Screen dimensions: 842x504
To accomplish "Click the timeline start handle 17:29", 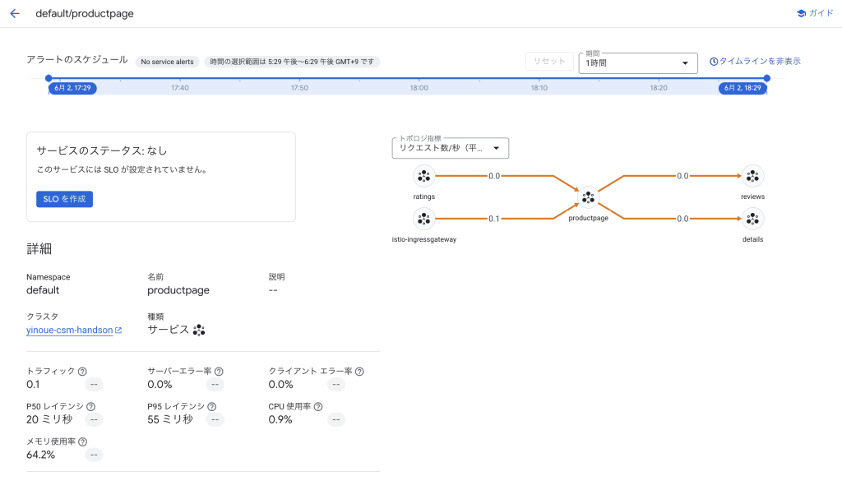I will (x=72, y=88).
